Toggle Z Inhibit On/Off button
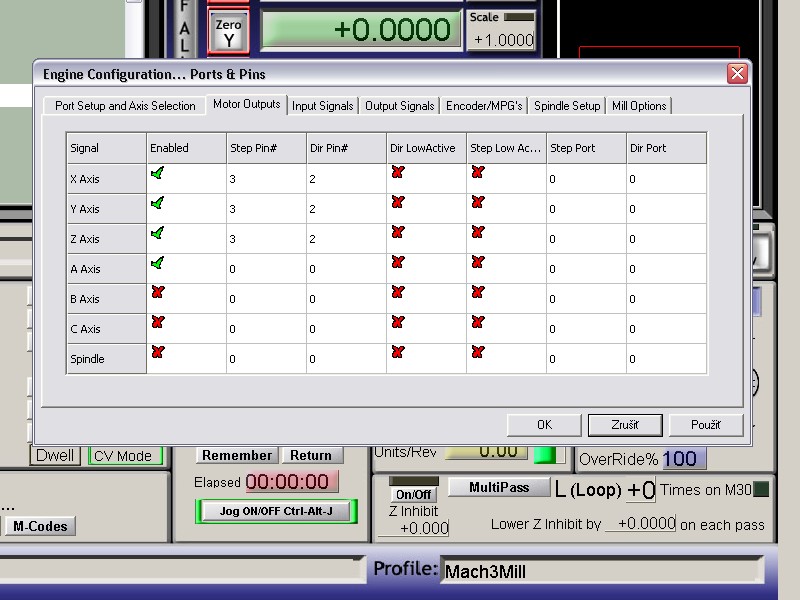Viewport: 800px width, 600px height. pyautogui.click(x=413, y=494)
